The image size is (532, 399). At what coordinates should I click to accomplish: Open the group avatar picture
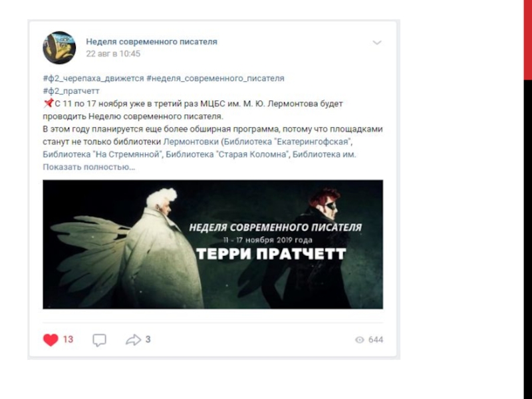click(x=59, y=48)
